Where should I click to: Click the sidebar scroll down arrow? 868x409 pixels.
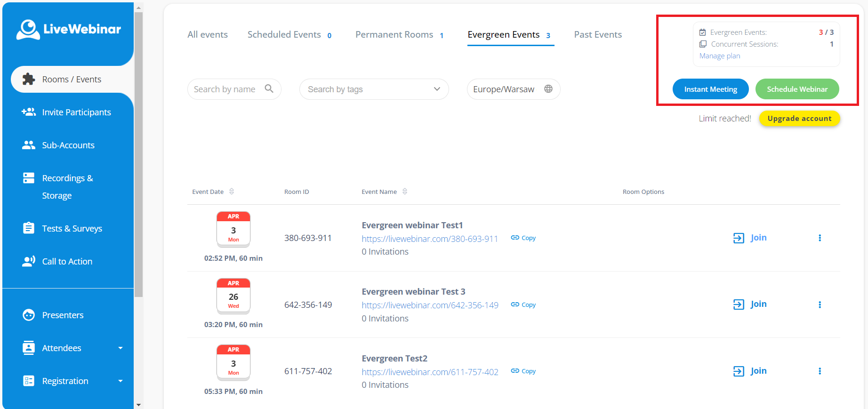click(x=138, y=404)
